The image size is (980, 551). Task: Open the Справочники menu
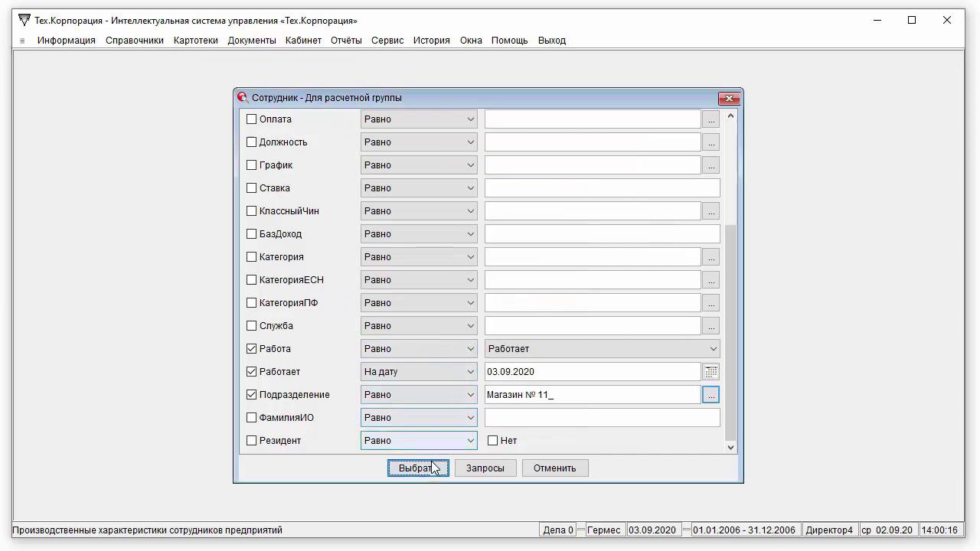coord(135,41)
